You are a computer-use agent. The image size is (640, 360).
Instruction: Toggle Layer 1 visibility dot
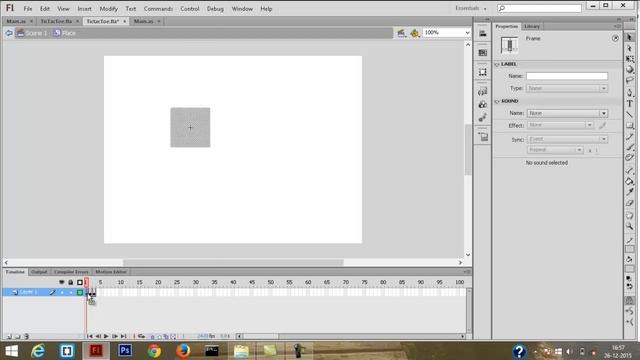click(x=62, y=292)
